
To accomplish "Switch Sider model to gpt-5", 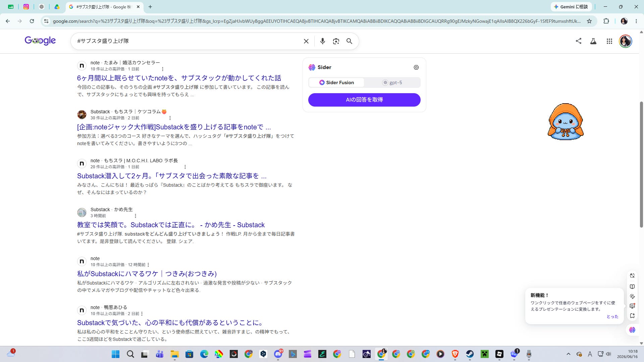I will click(x=392, y=82).
